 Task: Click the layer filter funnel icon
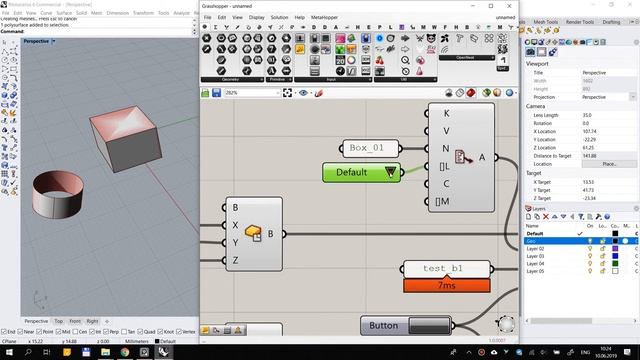581,217
